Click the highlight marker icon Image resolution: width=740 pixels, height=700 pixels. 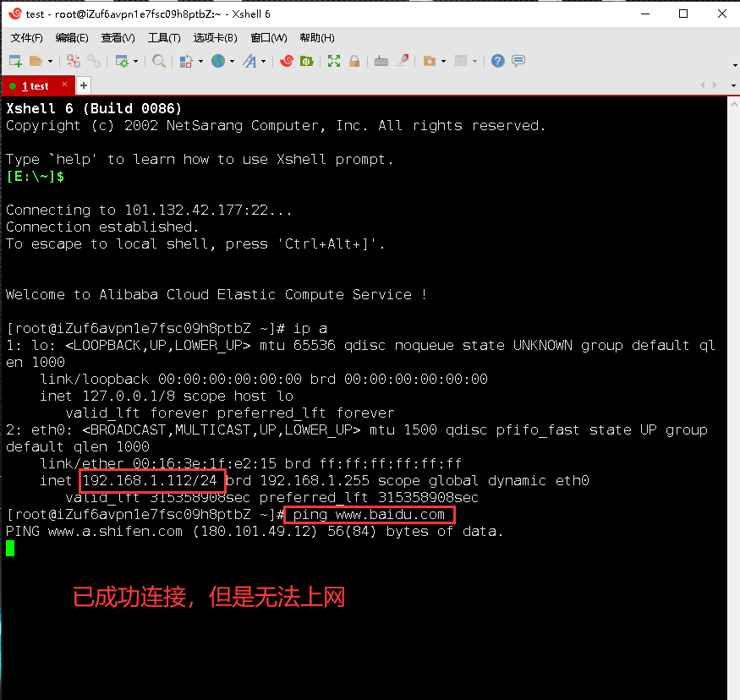[x=402, y=61]
